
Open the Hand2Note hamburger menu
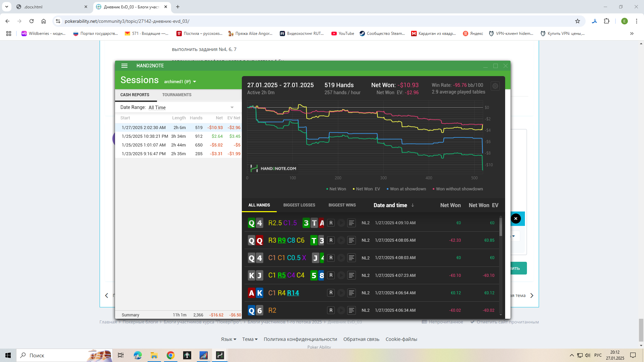(124, 66)
